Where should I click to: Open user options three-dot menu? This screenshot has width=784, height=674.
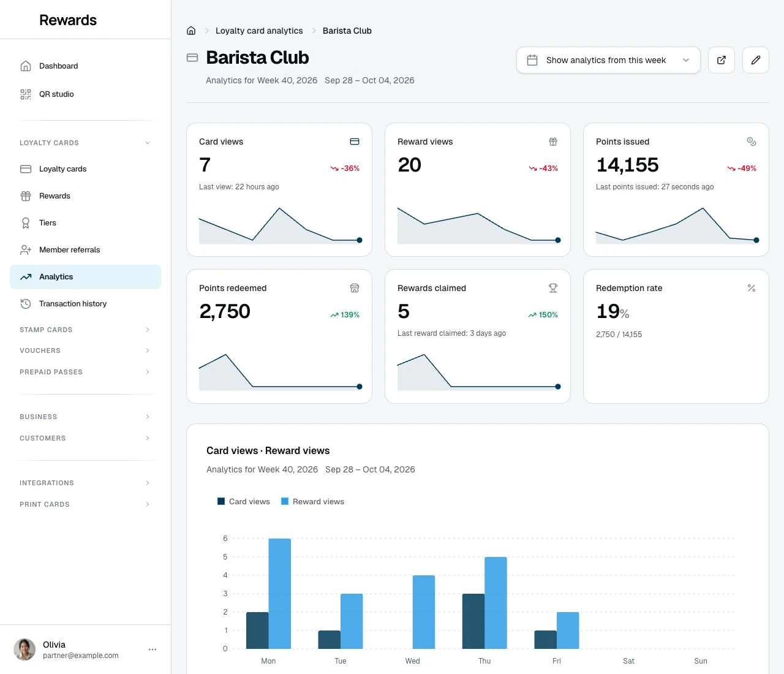pyautogui.click(x=153, y=649)
